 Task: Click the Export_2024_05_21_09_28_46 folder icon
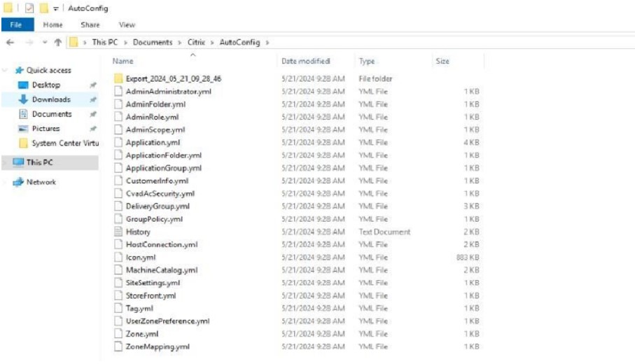[118, 78]
